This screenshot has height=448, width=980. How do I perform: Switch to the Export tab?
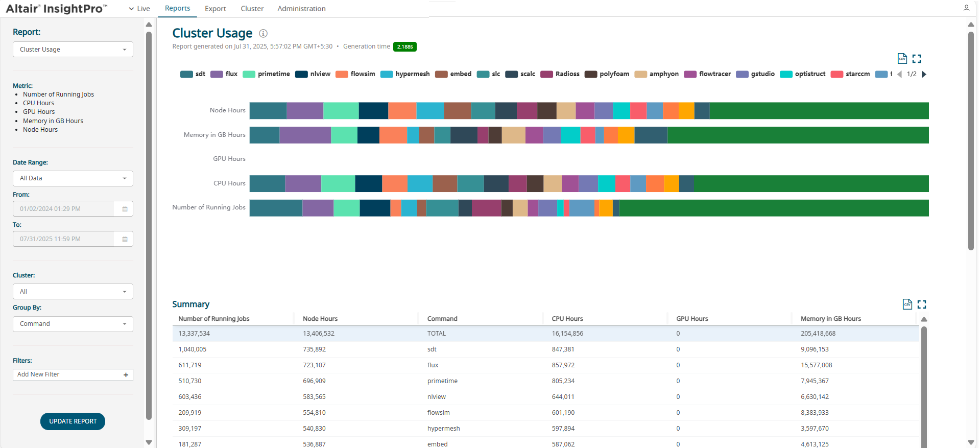click(215, 9)
